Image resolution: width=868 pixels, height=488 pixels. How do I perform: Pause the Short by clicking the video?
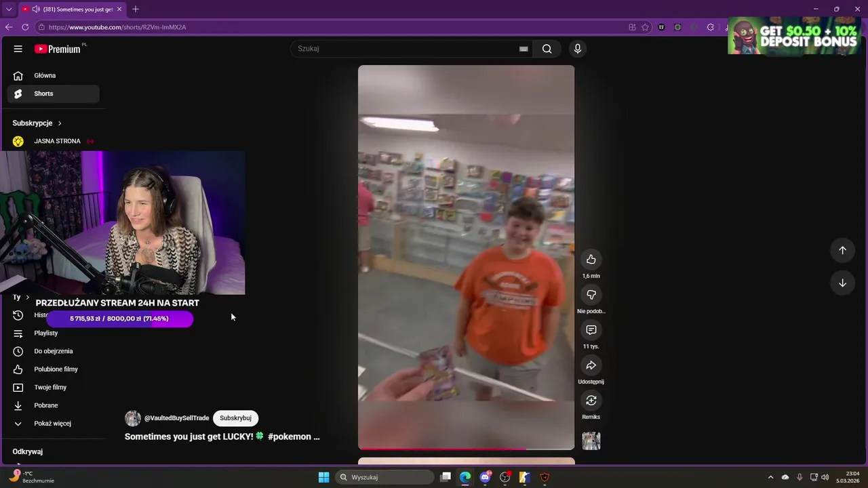tap(466, 257)
